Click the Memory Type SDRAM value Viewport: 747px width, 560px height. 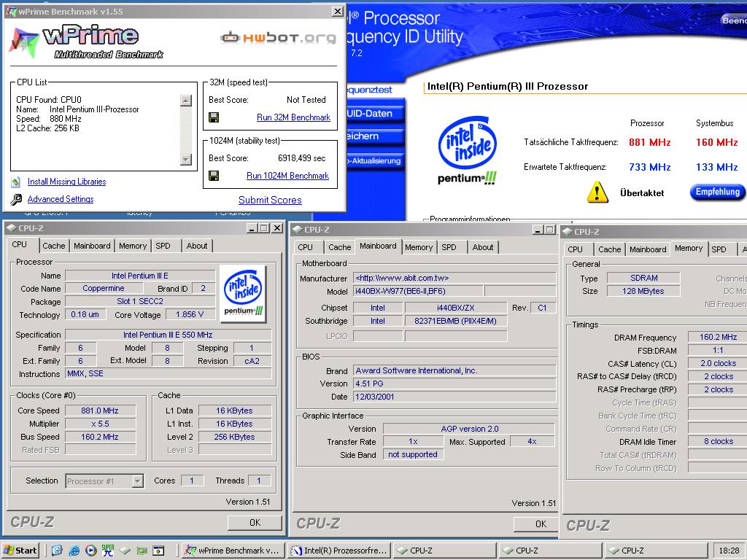coord(643,278)
